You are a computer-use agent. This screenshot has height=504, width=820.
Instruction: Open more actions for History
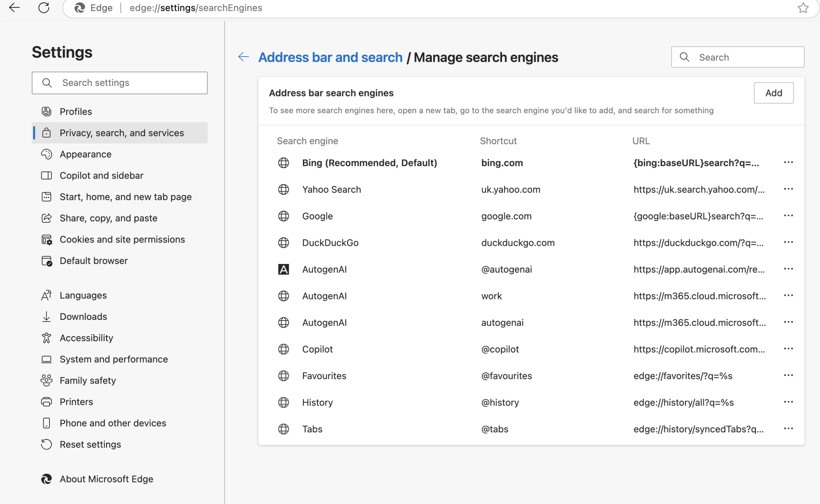click(x=788, y=402)
